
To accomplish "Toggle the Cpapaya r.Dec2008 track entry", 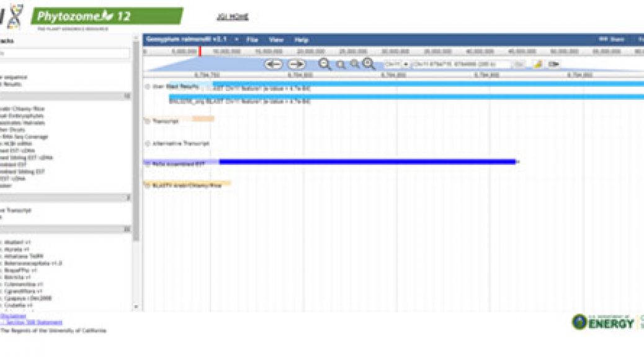I will (27, 298).
